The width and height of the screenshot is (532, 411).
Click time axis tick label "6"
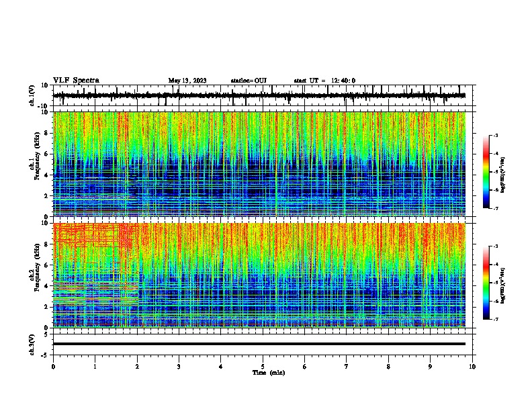pos(305,367)
